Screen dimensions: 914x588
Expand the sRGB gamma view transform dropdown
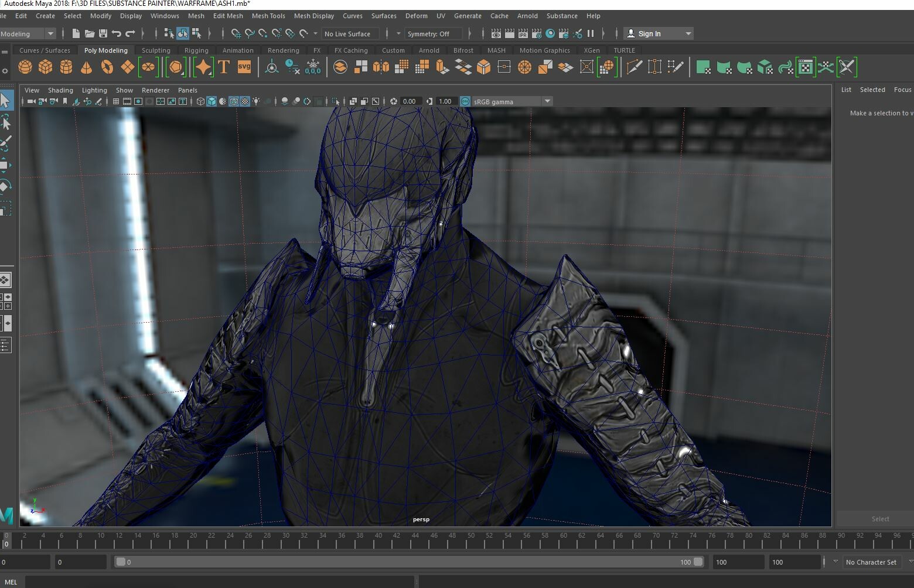click(547, 101)
